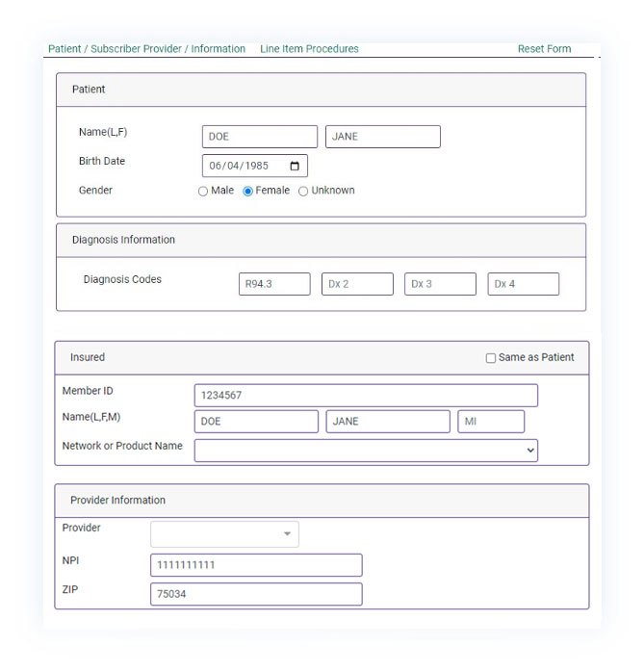Click the insured middle initial MI field

pos(491,422)
